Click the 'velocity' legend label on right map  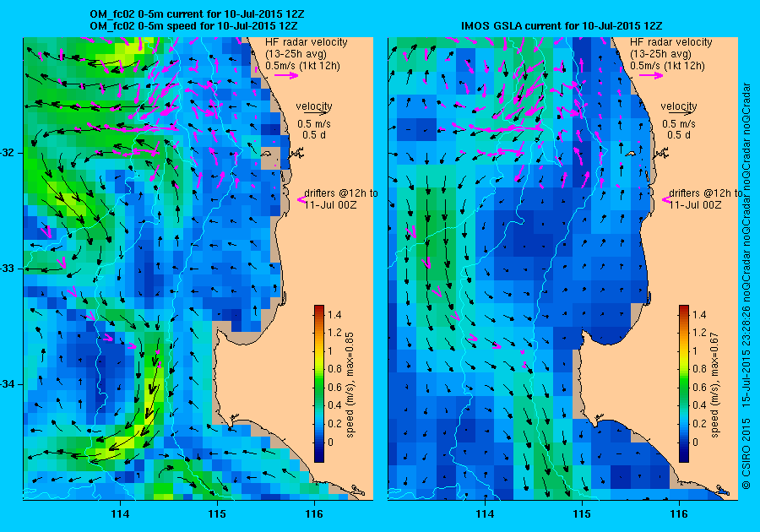pos(679,106)
